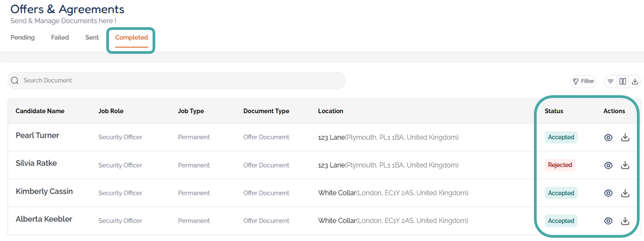Screen dimensions: 644x241
Task: Select the Completed tab
Action: 131,38
